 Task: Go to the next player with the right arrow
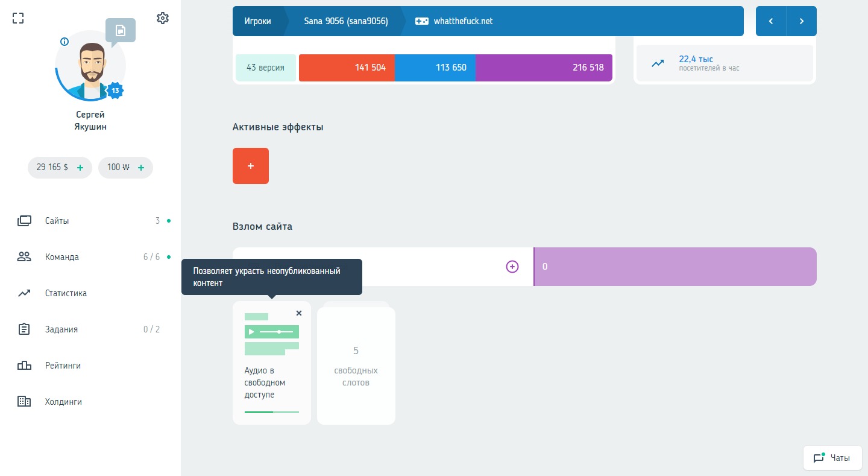[x=802, y=21]
